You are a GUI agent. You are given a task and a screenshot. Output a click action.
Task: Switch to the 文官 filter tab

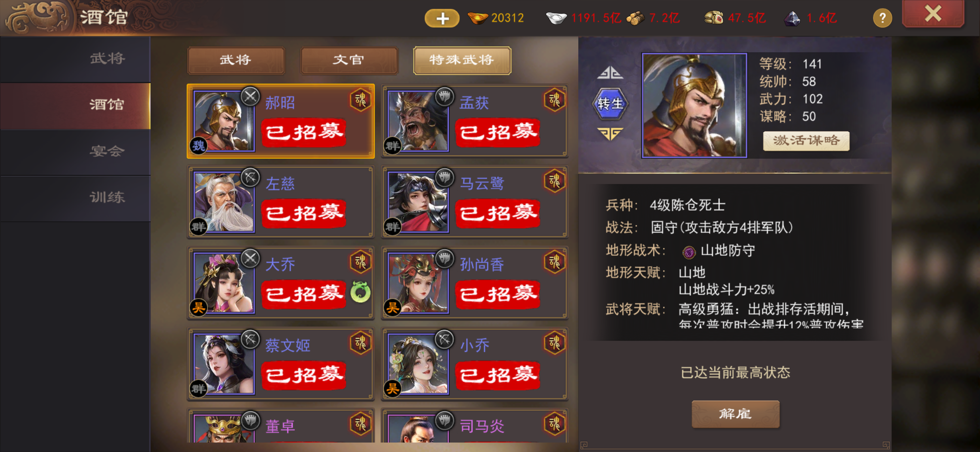349,60
